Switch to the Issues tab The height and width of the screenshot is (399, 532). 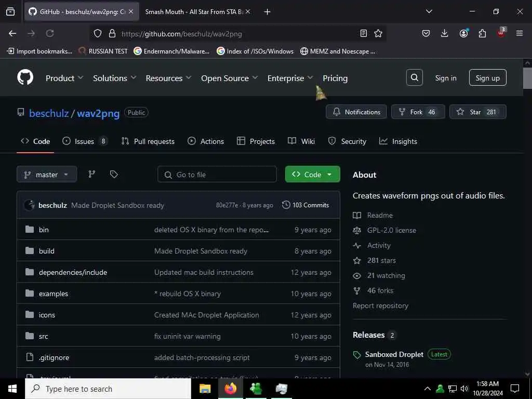(85, 141)
